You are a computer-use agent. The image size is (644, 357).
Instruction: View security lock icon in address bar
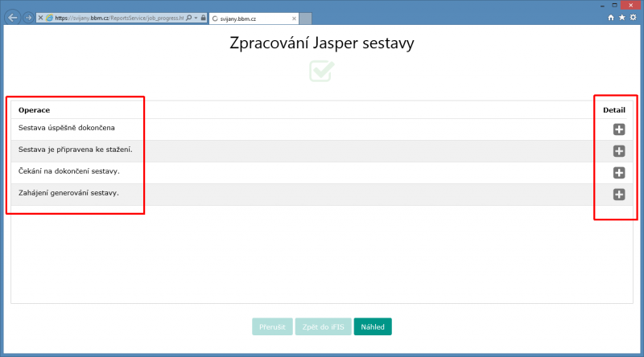click(204, 18)
